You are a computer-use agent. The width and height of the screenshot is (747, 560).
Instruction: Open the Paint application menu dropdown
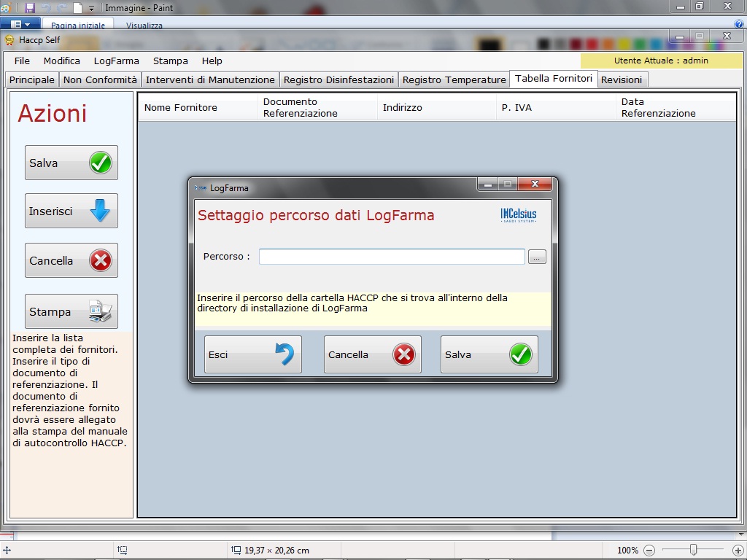coord(20,24)
